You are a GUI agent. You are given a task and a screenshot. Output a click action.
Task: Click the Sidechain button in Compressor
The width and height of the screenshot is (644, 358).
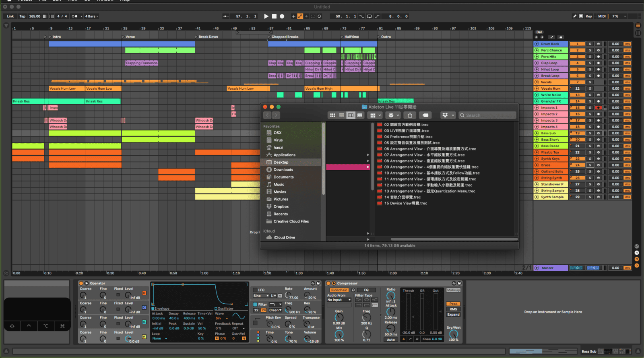pyautogui.click(x=339, y=290)
